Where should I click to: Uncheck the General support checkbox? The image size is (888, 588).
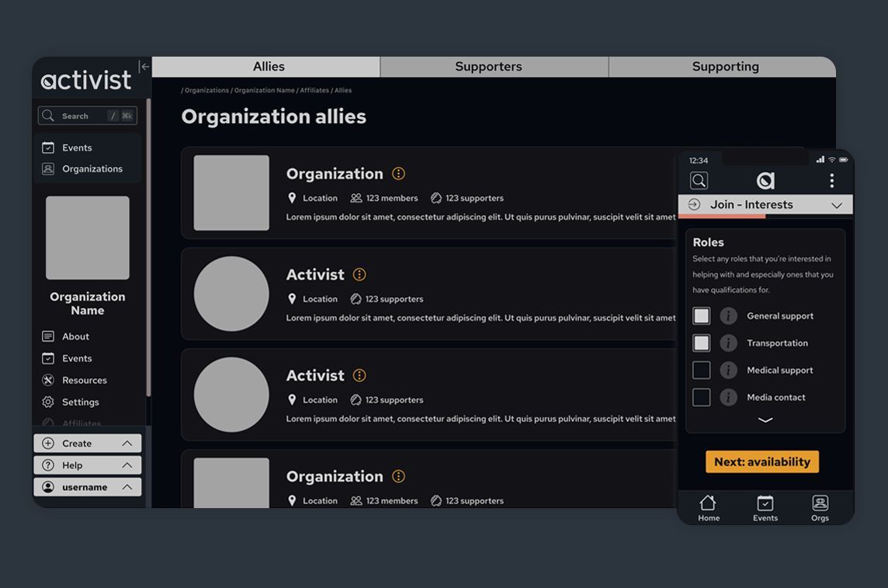pyautogui.click(x=701, y=316)
